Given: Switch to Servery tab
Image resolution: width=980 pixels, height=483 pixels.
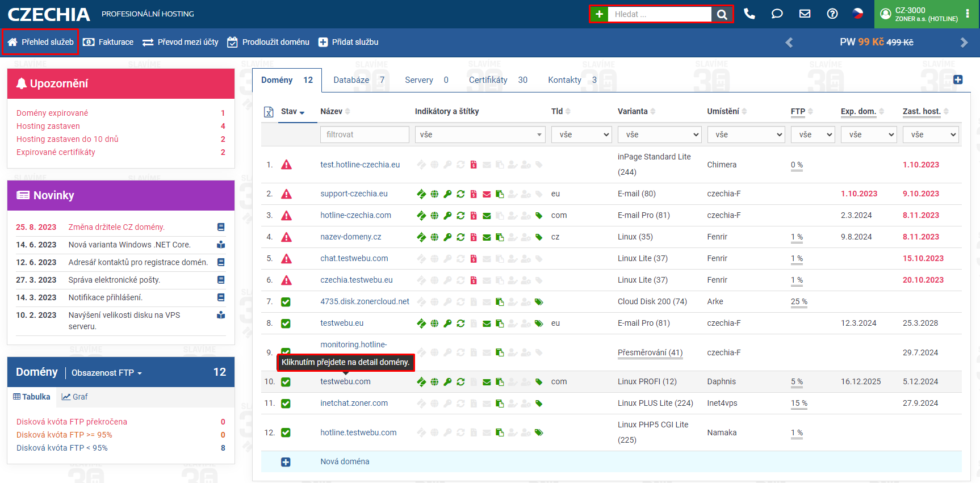Looking at the screenshot, I should click(426, 80).
